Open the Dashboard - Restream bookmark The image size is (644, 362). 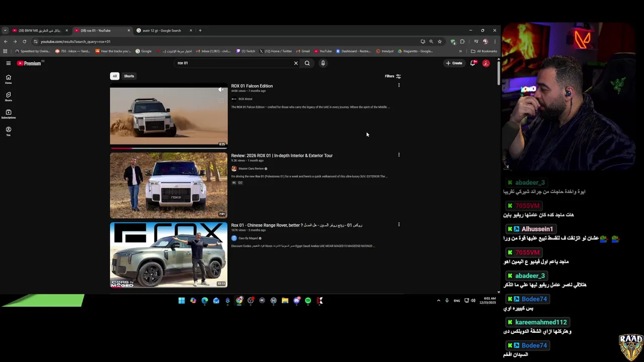point(353,51)
